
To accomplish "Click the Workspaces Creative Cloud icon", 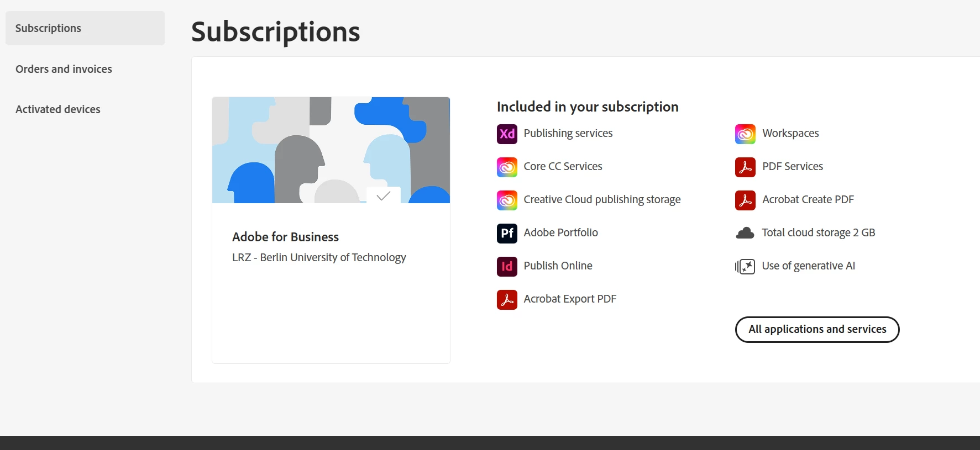I will tap(745, 134).
